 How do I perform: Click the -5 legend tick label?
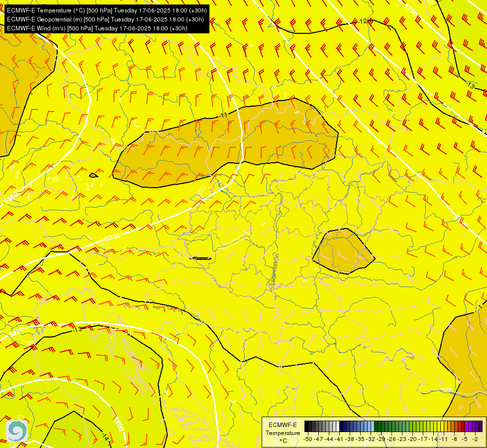465,439
